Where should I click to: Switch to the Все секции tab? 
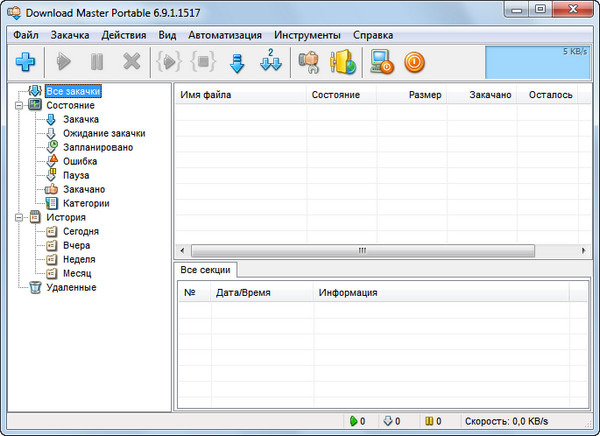(x=206, y=270)
